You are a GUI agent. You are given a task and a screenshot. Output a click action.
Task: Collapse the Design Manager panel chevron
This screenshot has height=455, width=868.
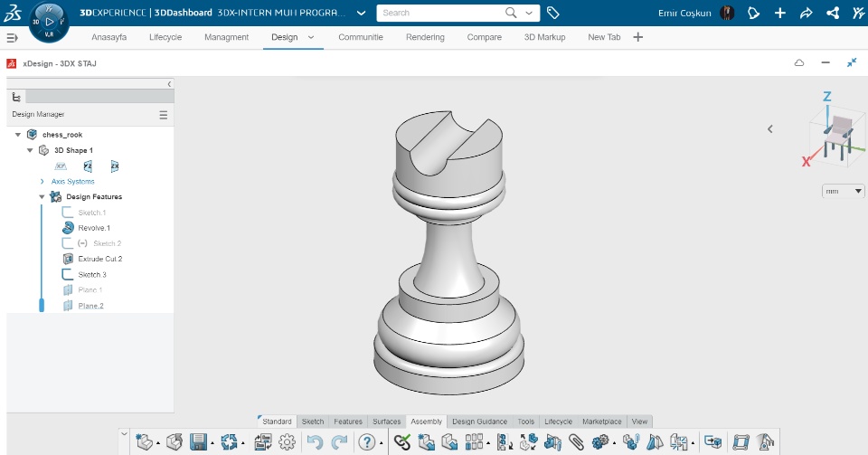click(169, 84)
